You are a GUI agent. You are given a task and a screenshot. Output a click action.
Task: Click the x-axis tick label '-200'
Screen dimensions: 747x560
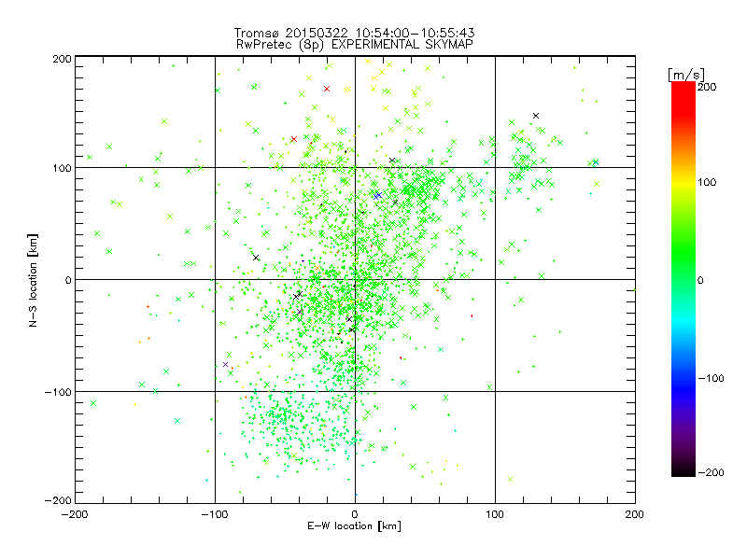(75, 515)
